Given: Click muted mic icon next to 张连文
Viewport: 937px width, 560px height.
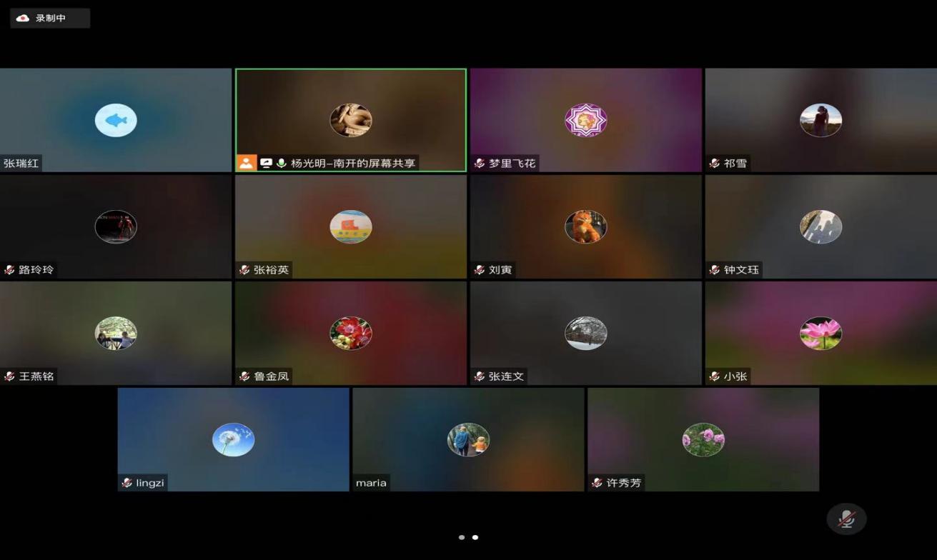Looking at the screenshot, I should pos(480,376).
